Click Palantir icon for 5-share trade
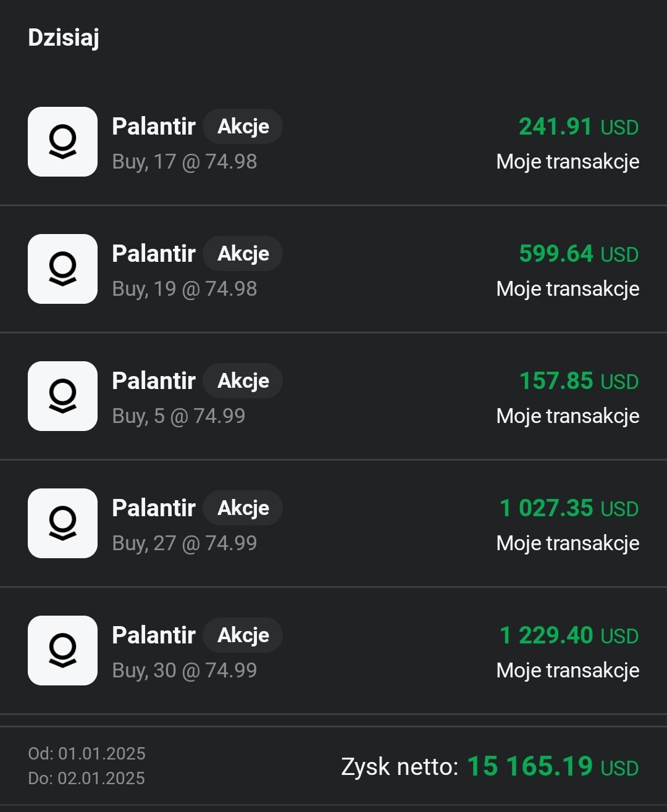The height and width of the screenshot is (812, 667). coord(62,396)
